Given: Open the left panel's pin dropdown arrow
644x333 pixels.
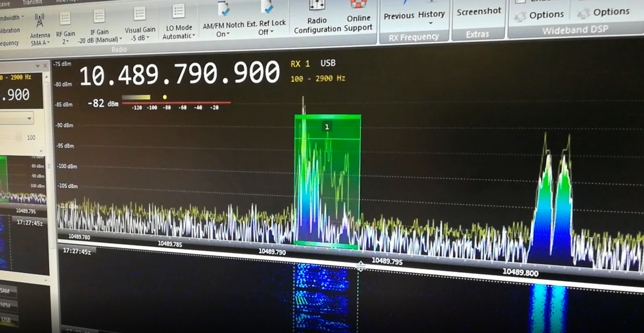Looking at the screenshot, I should point(38,66).
